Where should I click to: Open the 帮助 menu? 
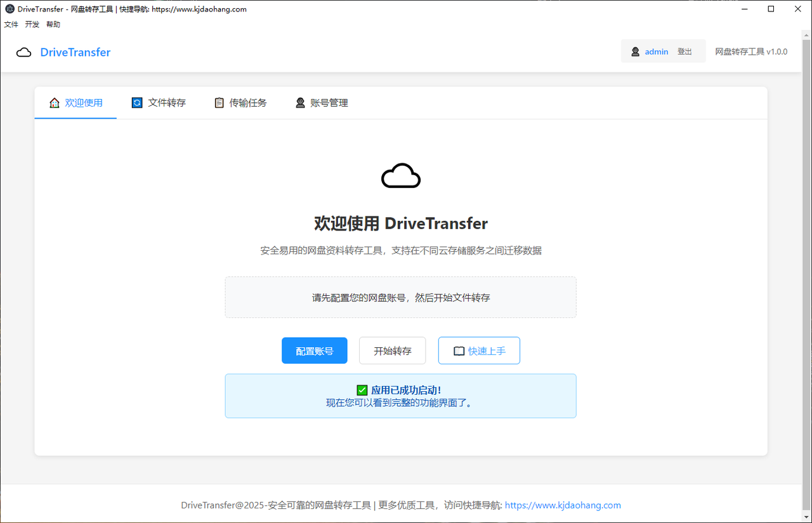tap(53, 25)
